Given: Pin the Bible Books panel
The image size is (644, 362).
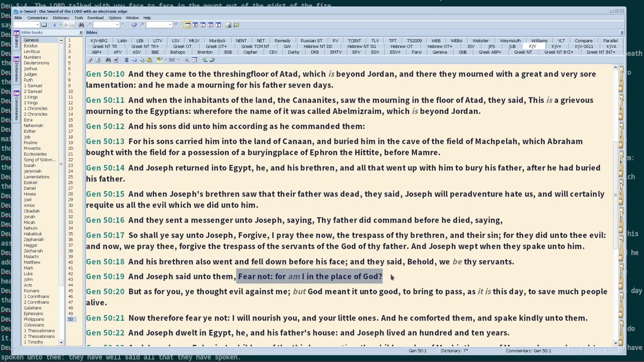Looking at the screenshot, I should pyautogui.click(x=80, y=33).
